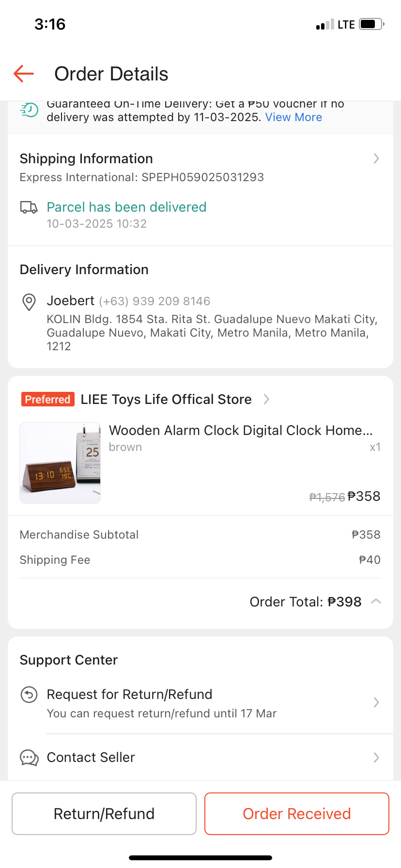Select Request for Return/Refund option
The width and height of the screenshot is (401, 868).
130,695
